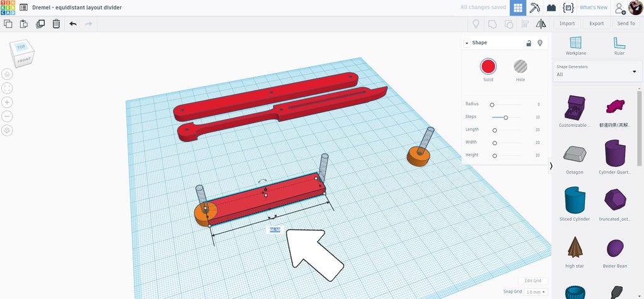Screen dimensions: 644x299
Task: Toggle the shape lock icon
Action: [530, 43]
